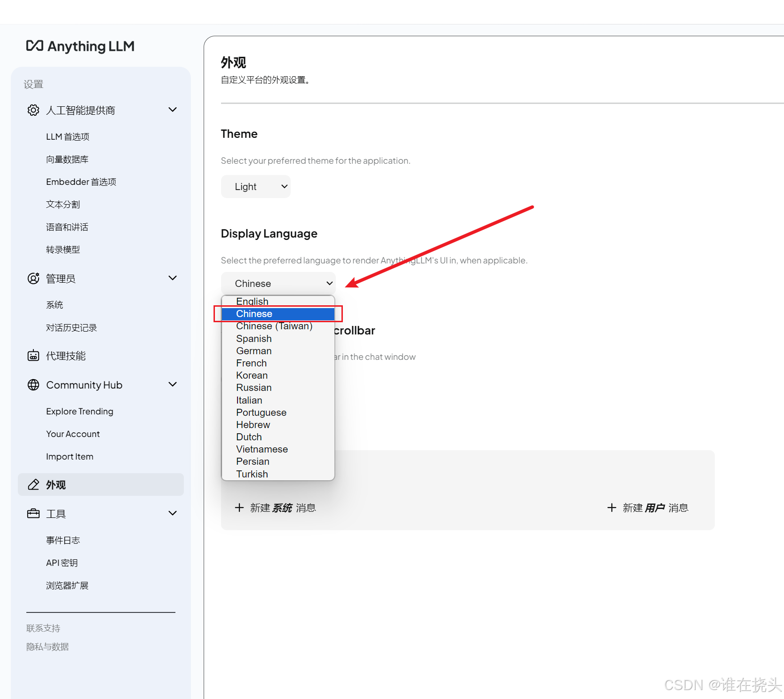Image resolution: width=784 pixels, height=699 pixels.
Task: Click the AnythingLLM logo
Action: click(x=80, y=46)
